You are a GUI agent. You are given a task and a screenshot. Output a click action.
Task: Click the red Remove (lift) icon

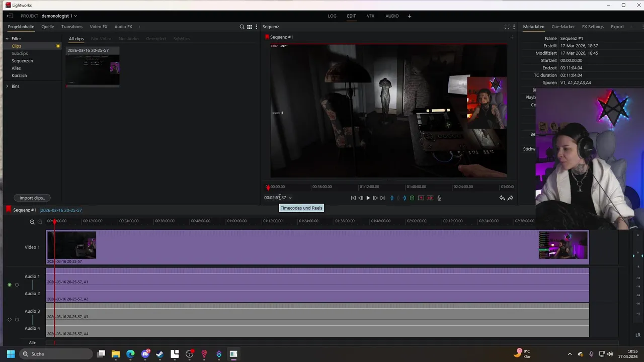[421, 198]
